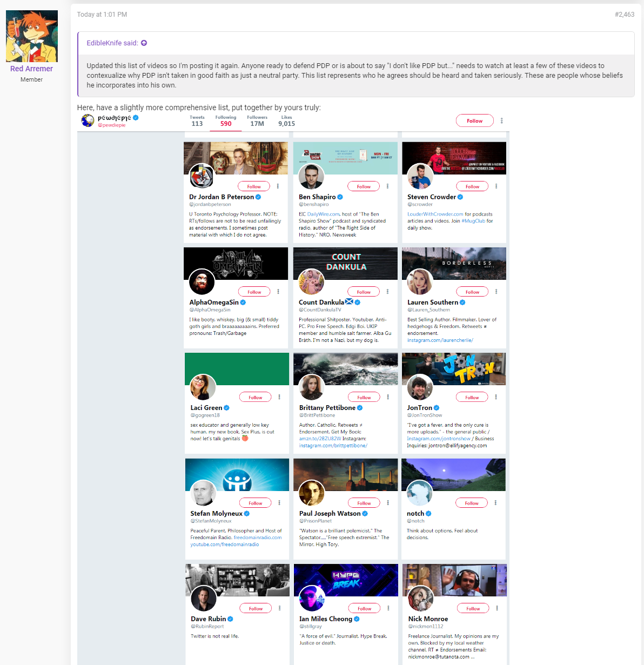Click Lauren Southern's profile picture

420,281
